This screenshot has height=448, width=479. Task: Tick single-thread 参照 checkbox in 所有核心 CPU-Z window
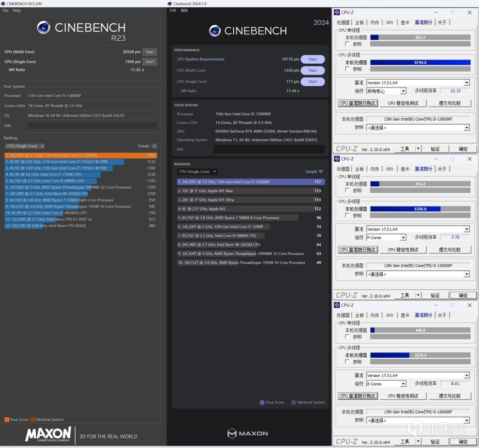click(347, 44)
